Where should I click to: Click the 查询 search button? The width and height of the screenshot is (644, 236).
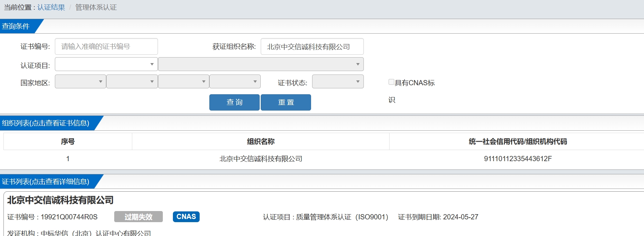point(234,102)
